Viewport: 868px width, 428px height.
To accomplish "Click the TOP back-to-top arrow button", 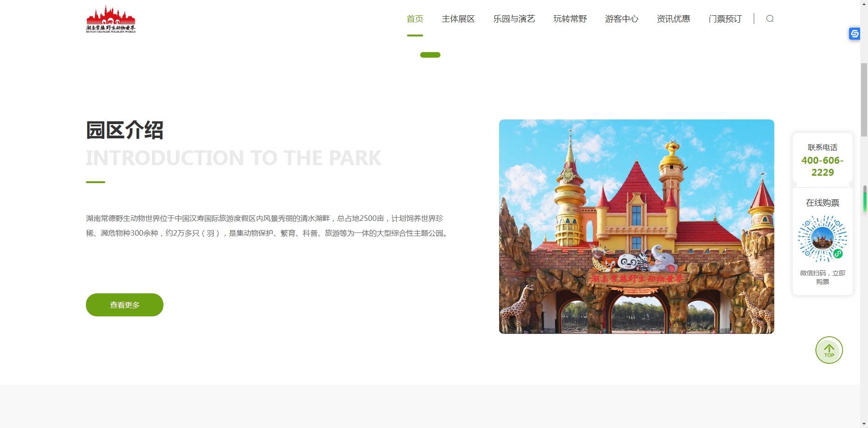I will point(829,350).
